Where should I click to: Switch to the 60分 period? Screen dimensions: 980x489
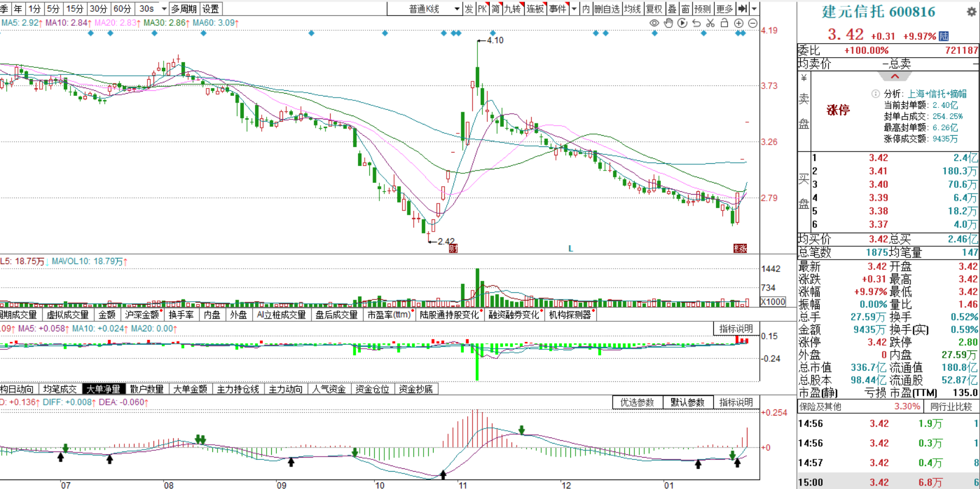point(122,8)
